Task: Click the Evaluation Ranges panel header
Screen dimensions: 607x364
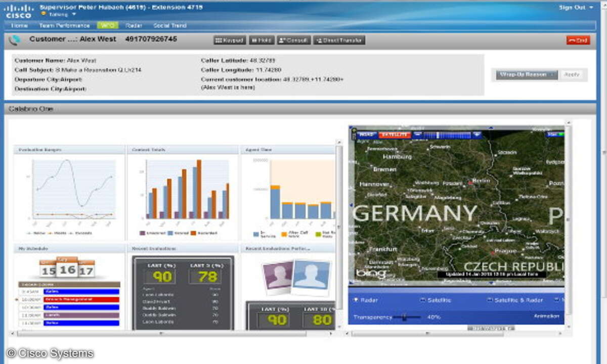Action: point(69,150)
